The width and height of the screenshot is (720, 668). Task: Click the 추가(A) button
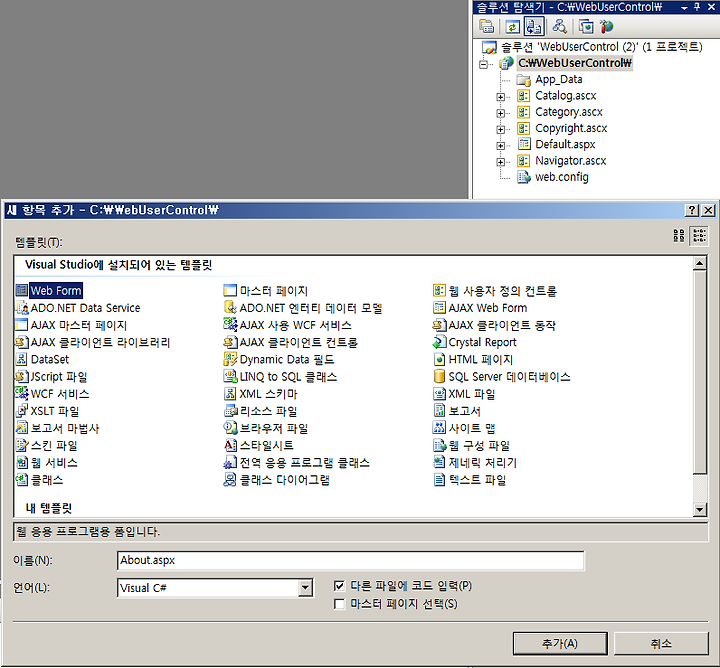tap(560, 643)
